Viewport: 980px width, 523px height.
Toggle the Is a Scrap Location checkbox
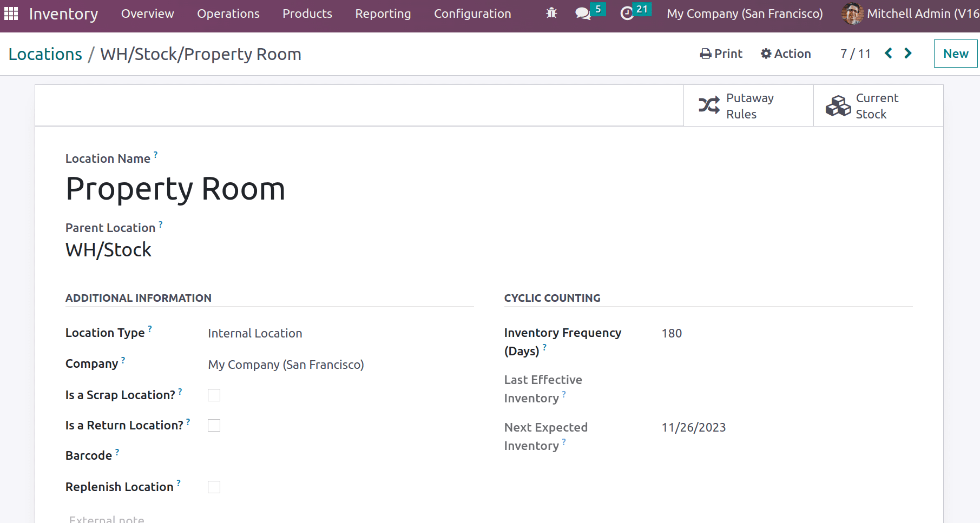(214, 395)
